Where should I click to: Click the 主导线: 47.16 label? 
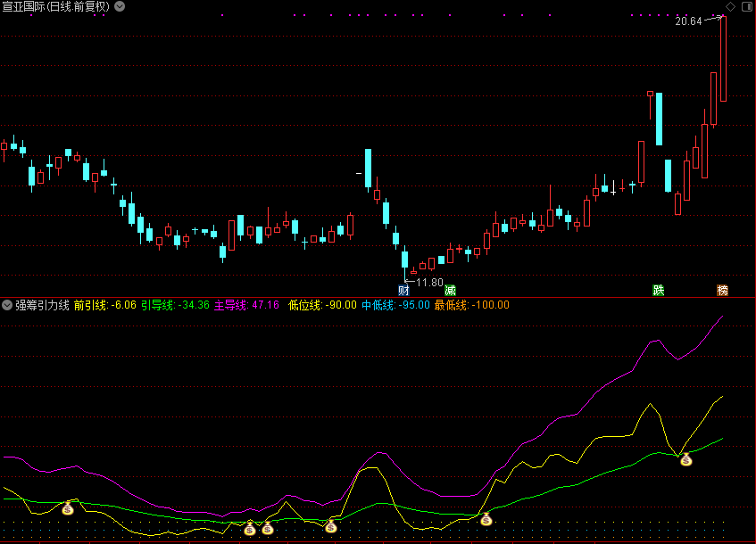(x=246, y=305)
